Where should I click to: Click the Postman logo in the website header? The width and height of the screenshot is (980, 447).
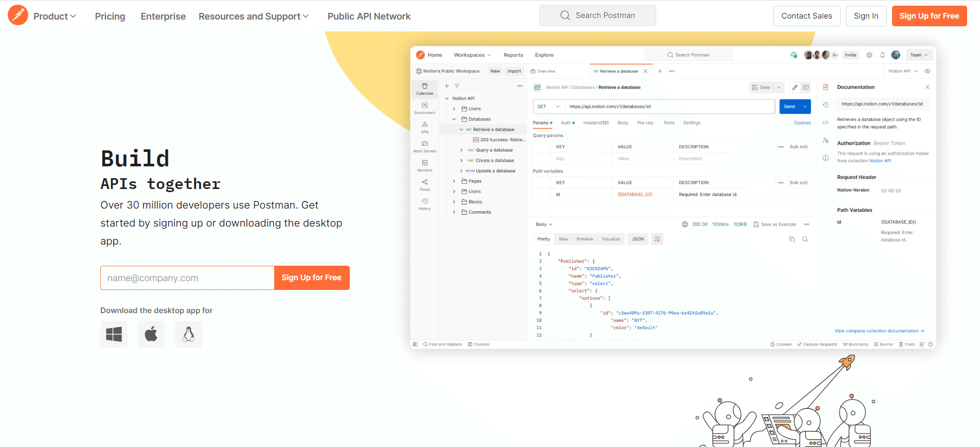pyautogui.click(x=18, y=15)
